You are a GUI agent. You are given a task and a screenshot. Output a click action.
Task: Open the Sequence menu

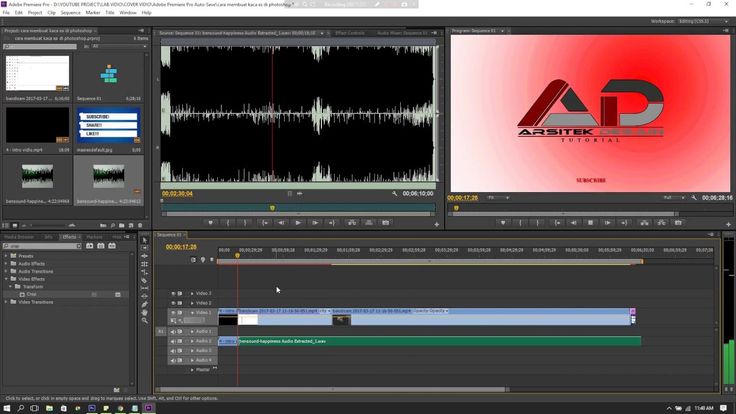point(70,13)
